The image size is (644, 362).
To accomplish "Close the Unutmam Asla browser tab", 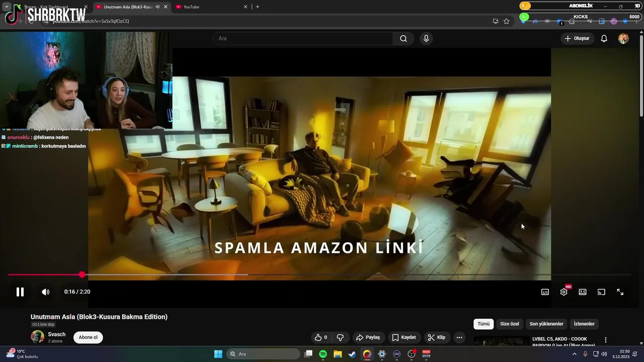I will pyautogui.click(x=166, y=7).
